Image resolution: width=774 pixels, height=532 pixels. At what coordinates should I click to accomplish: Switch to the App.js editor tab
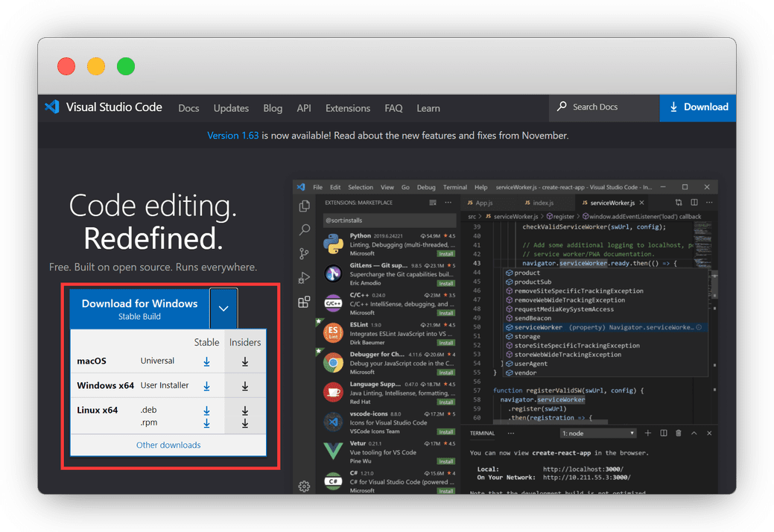(x=480, y=203)
